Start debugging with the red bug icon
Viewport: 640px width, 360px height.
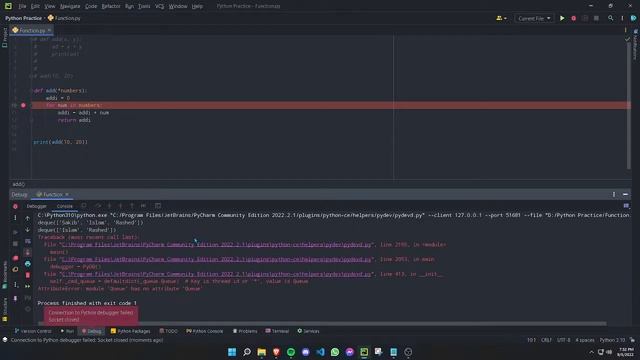tap(573, 18)
